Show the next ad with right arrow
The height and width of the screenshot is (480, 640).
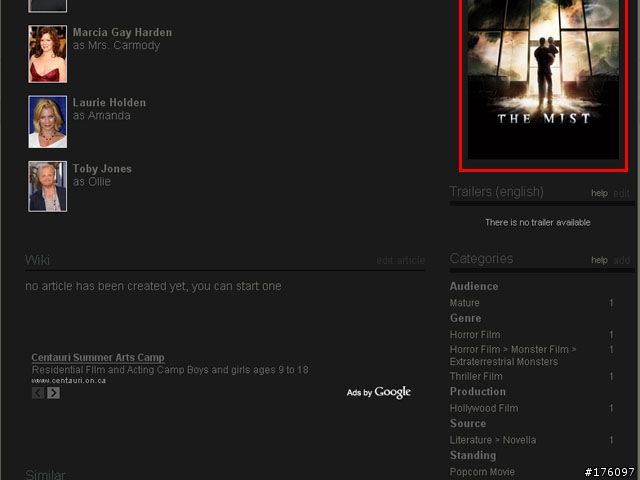pos(53,393)
